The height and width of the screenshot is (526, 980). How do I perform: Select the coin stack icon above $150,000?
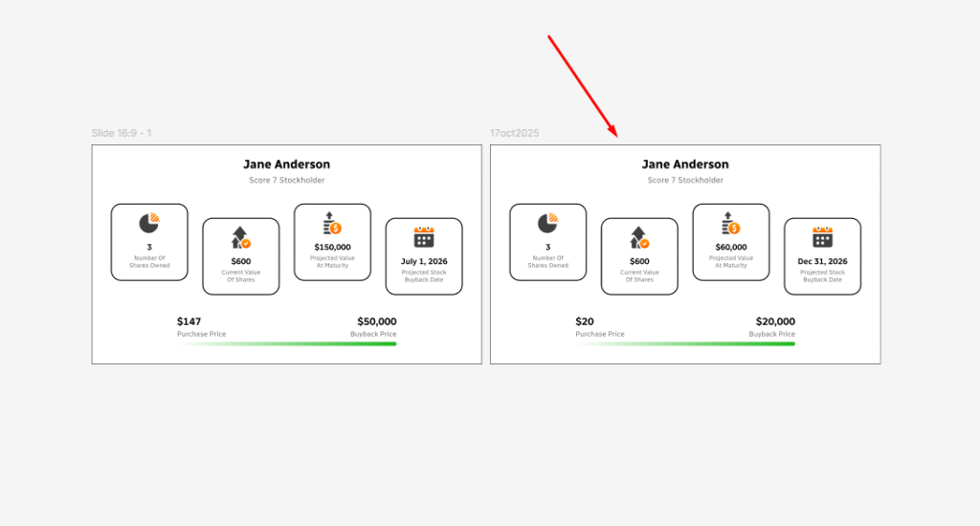(x=332, y=223)
